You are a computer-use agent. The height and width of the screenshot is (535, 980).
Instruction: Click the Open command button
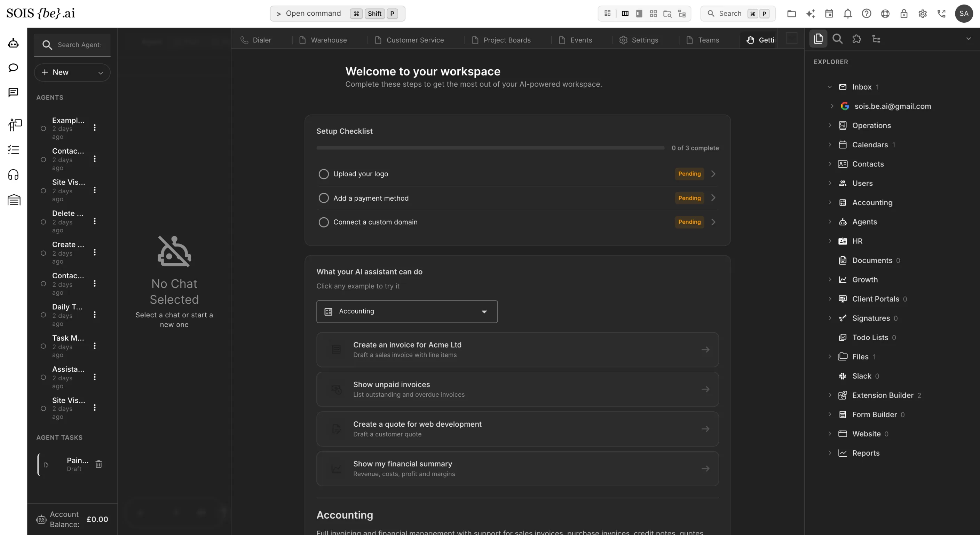(x=338, y=14)
